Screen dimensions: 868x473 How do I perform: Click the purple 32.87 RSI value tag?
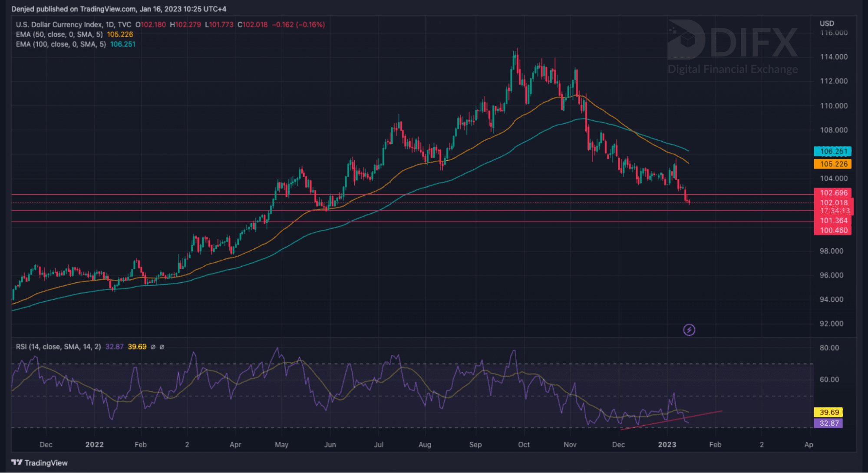828,423
